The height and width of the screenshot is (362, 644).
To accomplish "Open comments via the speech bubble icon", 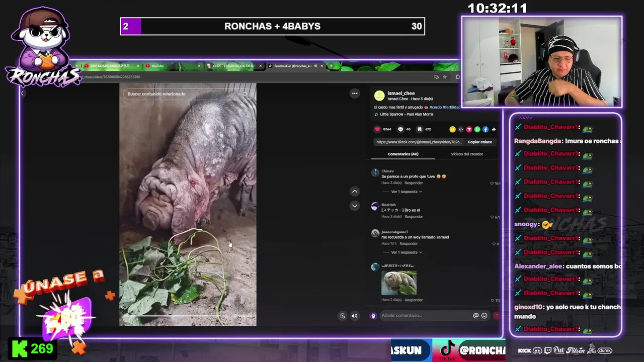I will (x=400, y=129).
